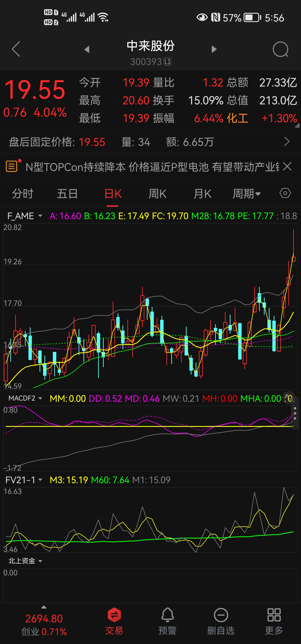Tap the M3: 15.19 indicator value
301x644 pixels.
[69, 480]
